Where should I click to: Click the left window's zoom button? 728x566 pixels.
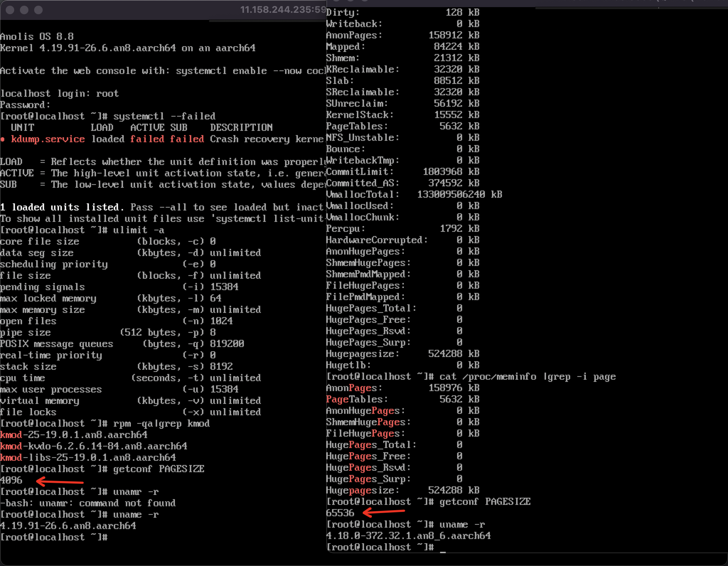pos(38,10)
